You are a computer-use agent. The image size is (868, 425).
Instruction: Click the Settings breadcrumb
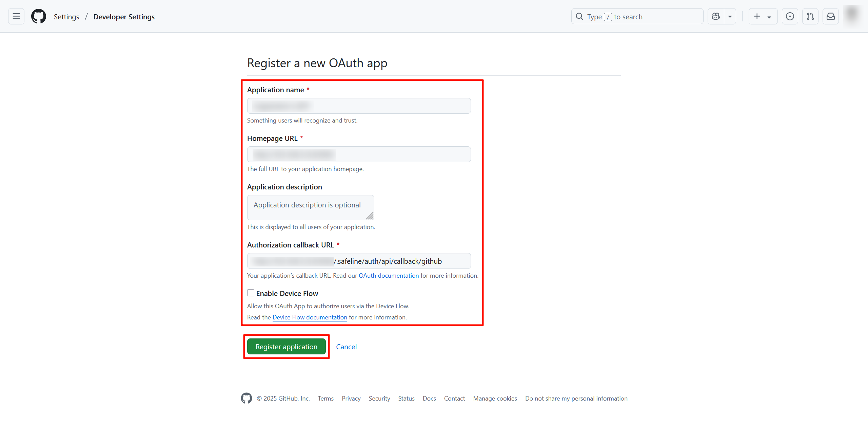point(66,17)
